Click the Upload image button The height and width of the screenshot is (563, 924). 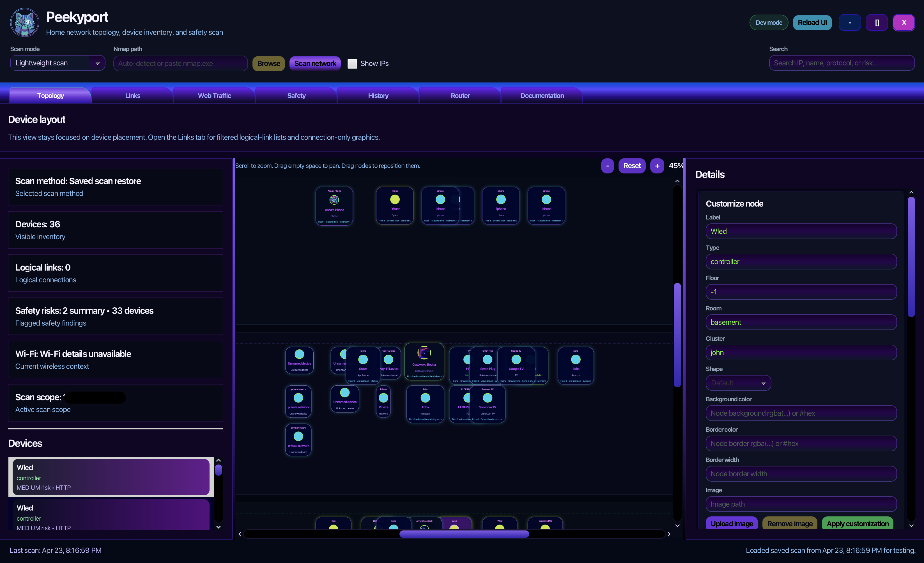(732, 523)
